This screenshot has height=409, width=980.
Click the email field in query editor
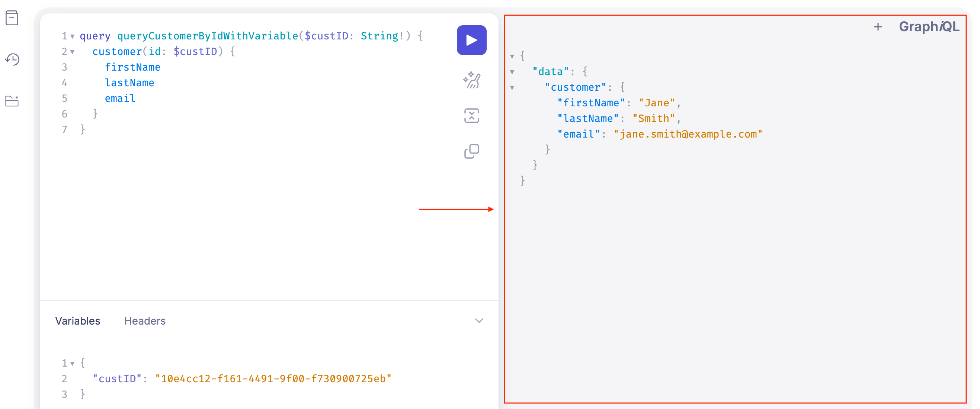[120, 99]
